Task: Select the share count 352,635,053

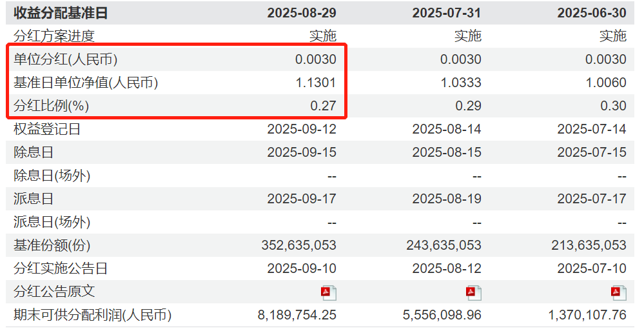Action: tap(298, 245)
